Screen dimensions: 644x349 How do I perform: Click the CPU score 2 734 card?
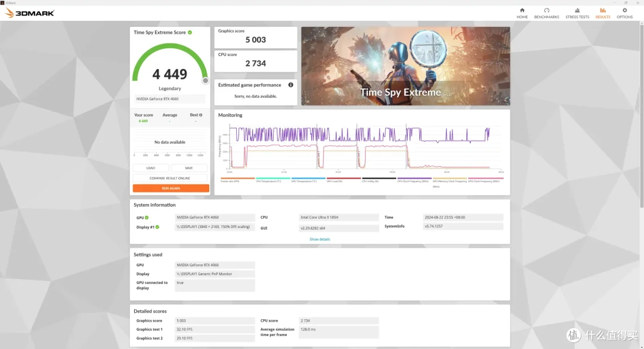[x=255, y=61]
